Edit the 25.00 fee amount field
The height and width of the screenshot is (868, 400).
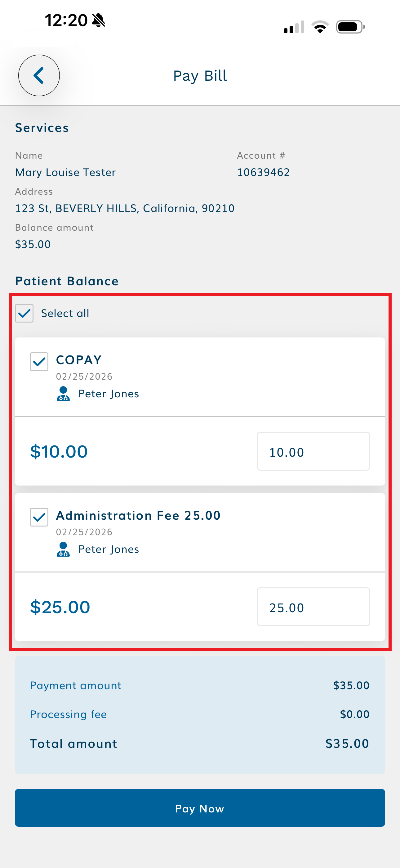[313, 607]
